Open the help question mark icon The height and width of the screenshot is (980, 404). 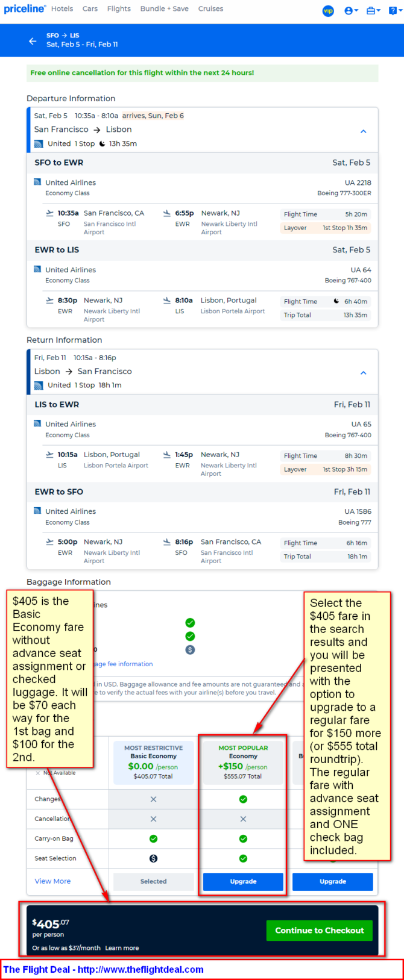pyautogui.click(x=395, y=11)
